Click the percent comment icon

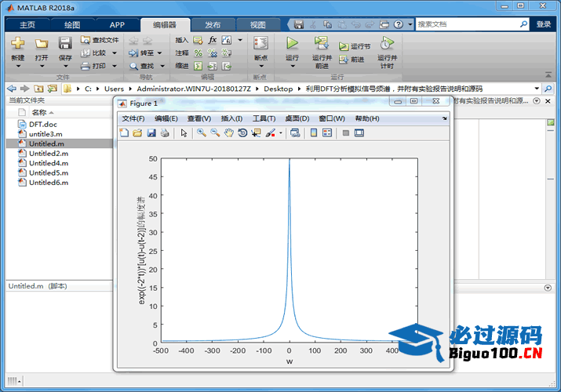(x=198, y=53)
